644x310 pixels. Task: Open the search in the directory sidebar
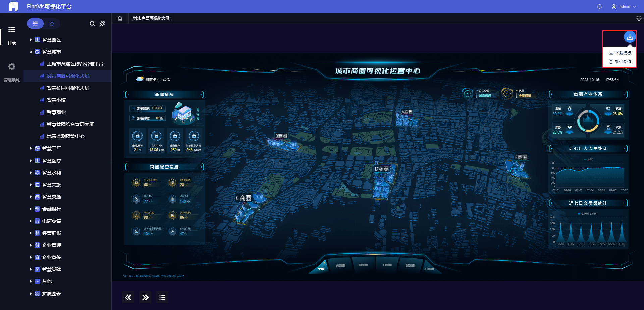pos(92,24)
